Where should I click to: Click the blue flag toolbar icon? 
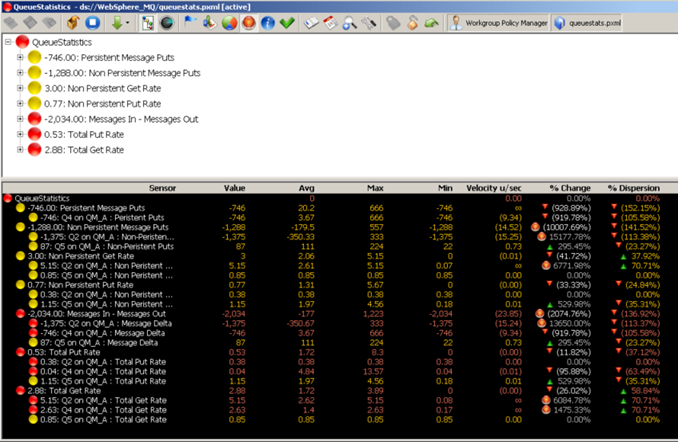[x=190, y=22]
